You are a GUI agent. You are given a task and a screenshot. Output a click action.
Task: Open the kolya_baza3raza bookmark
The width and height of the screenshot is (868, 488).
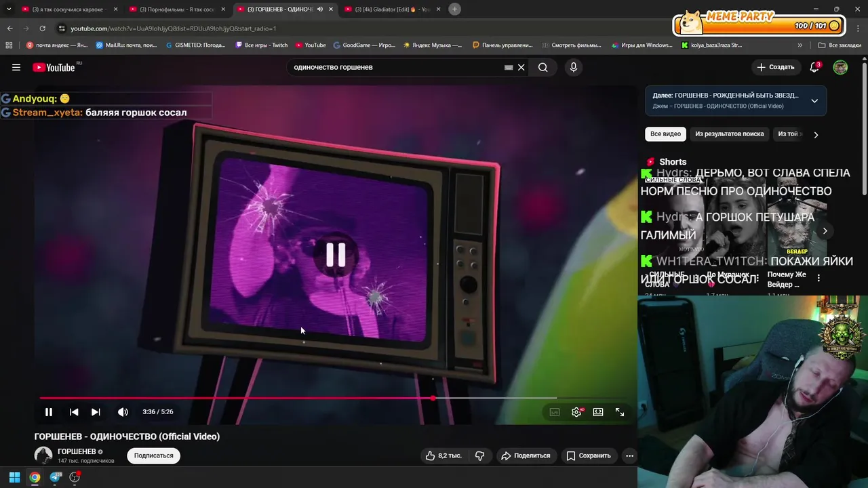(711, 45)
